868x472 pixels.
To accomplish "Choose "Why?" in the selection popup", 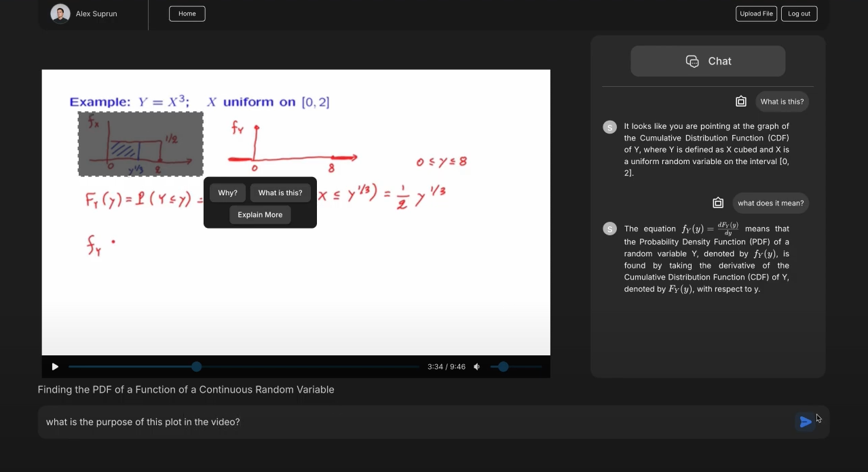I will coord(228,193).
